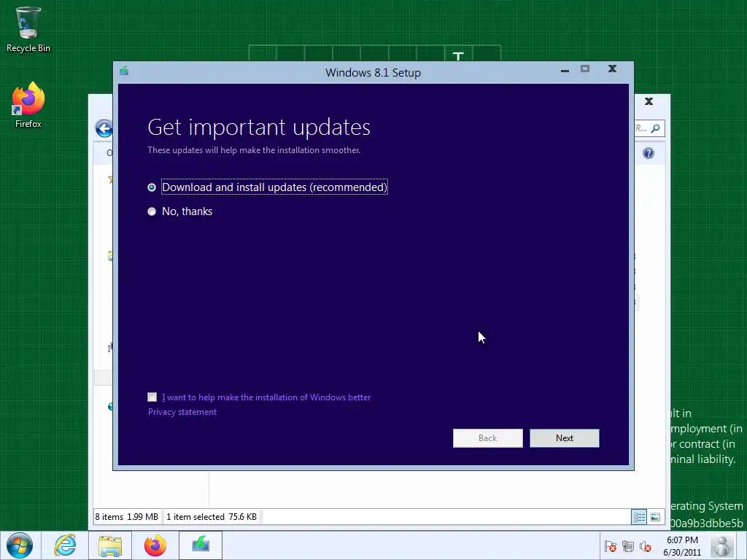The image size is (747, 560).
Task: Click the grayed Back button in Setup
Action: pos(487,438)
